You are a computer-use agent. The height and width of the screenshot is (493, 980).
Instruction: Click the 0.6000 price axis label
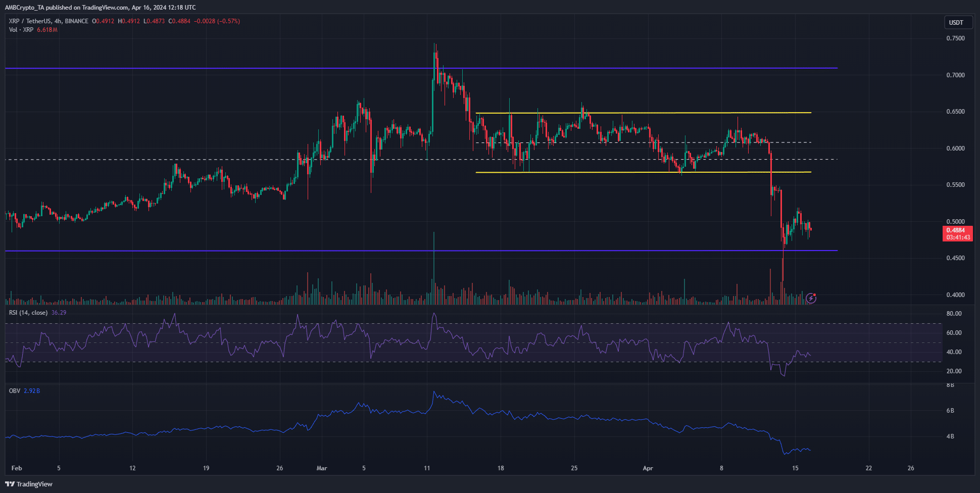pos(955,149)
